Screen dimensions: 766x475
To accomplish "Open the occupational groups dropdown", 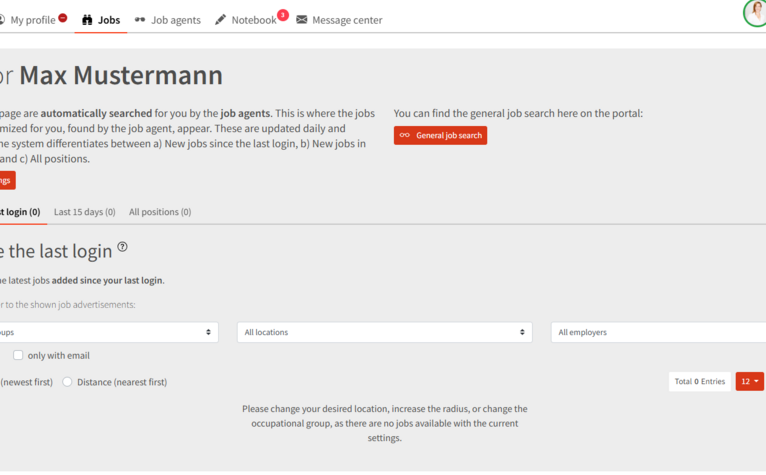I will click(x=108, y=332).
